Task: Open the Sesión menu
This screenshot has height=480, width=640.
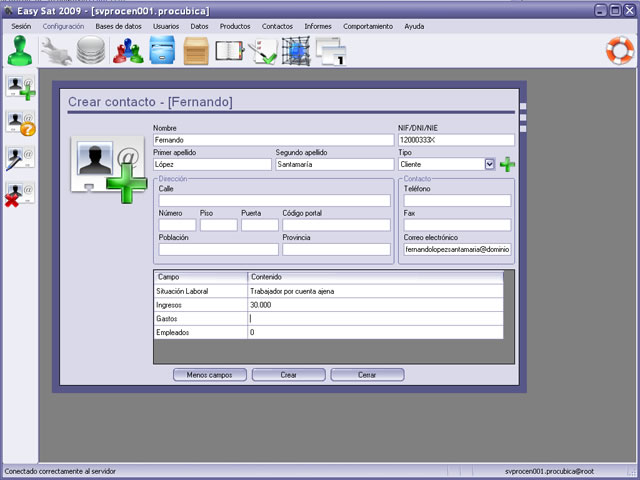Action: click(21, 27)
